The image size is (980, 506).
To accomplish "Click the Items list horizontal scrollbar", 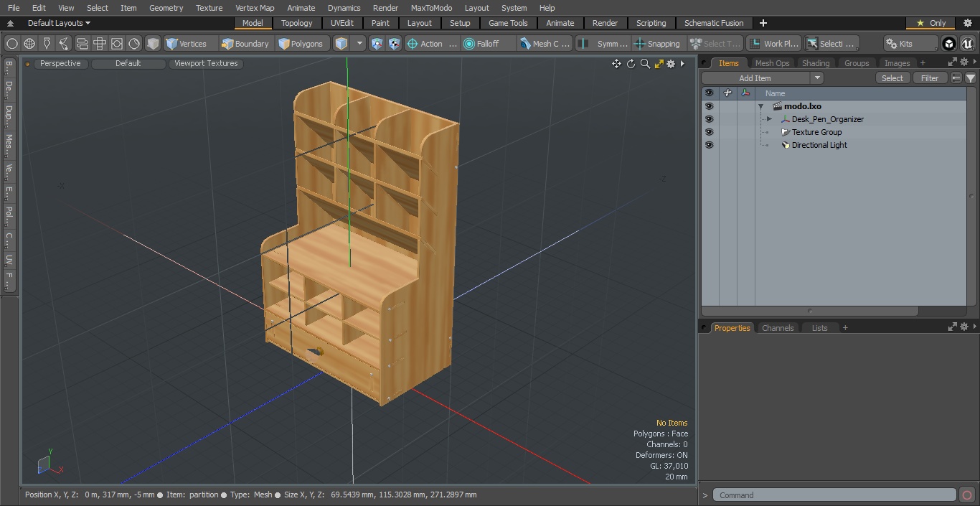I will click(x=810, y=311).
